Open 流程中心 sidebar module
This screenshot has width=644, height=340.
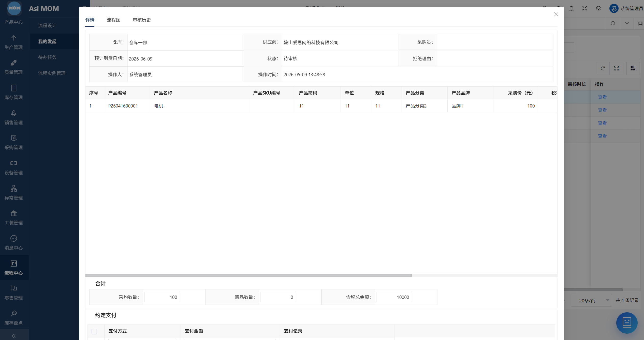[14, 268]
